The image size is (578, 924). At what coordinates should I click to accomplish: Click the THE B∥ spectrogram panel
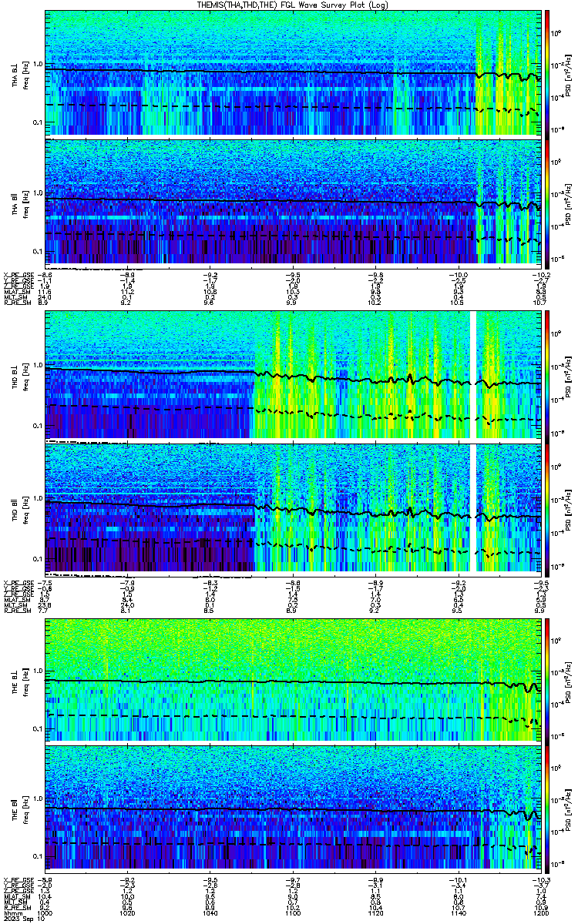click(293, 808)
